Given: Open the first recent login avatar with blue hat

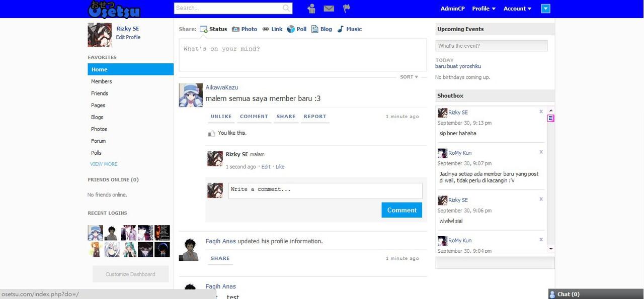Looking at the screenshot, I should 95,233.
